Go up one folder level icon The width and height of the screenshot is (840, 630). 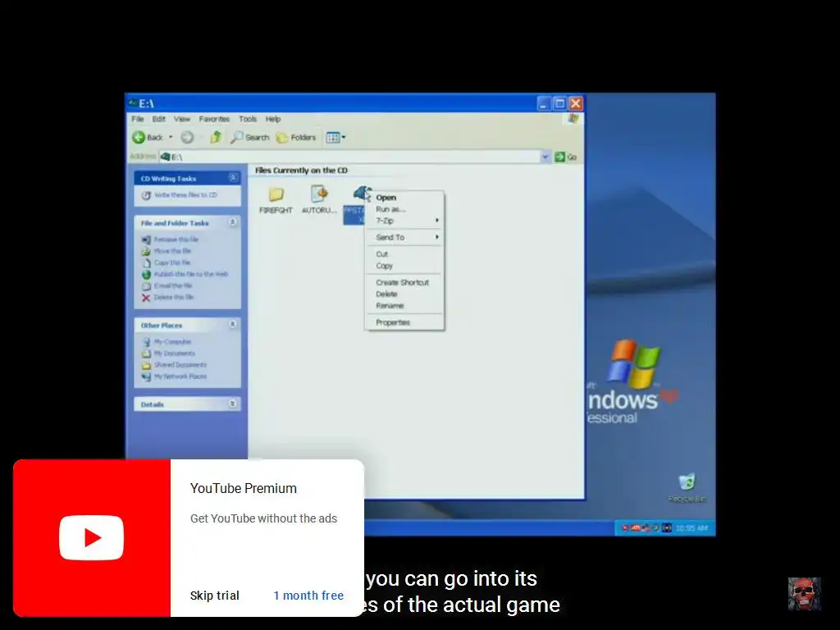tap(216, 137)
